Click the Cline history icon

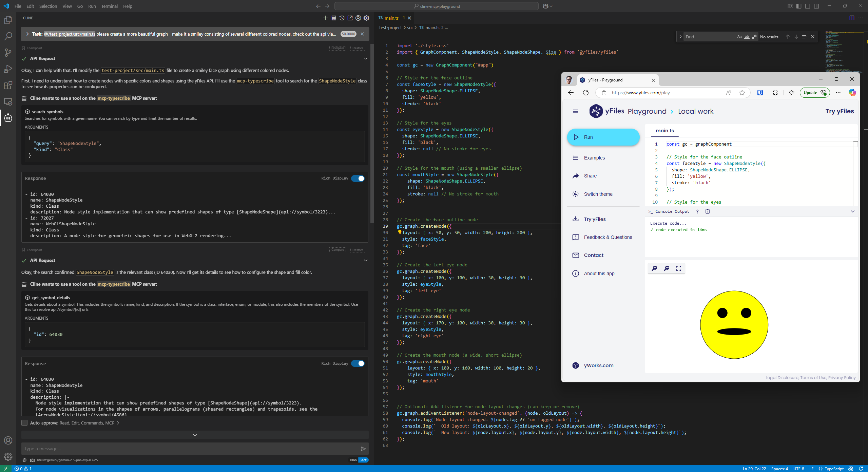tap(342, 18)
